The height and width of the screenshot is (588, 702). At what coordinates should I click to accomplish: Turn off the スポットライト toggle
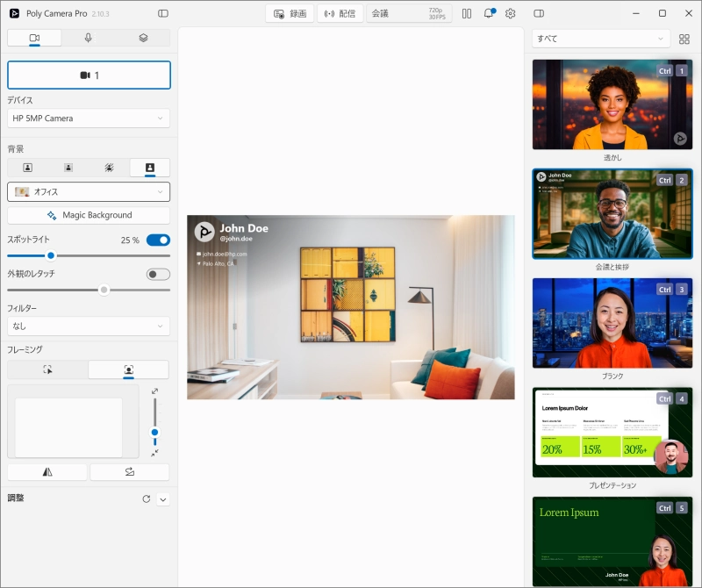[158, 240]
